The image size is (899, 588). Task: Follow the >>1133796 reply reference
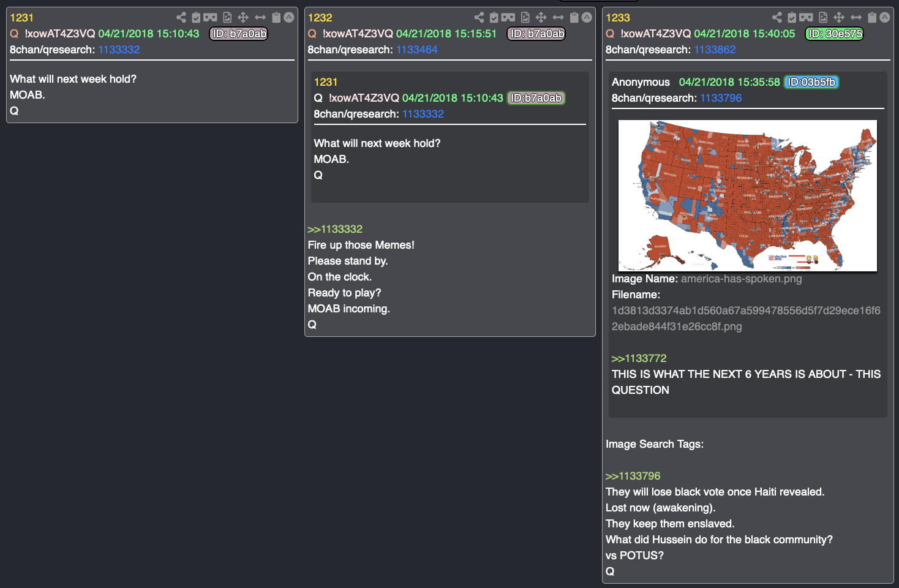click(633, 476)
